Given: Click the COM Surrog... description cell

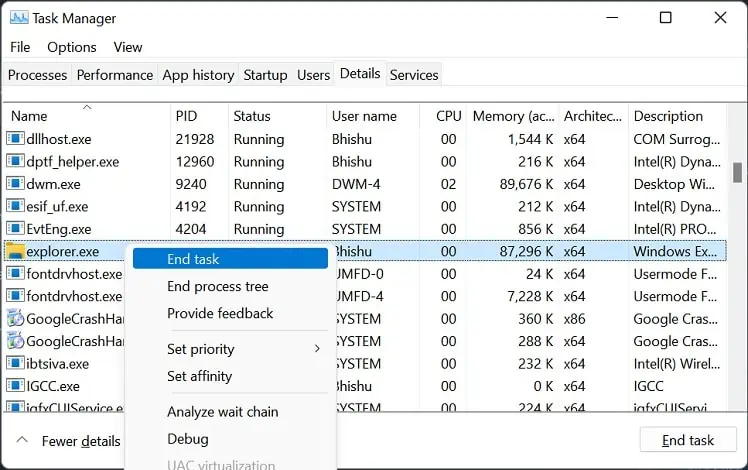Looking at the screenshot, I should [676, 139].
